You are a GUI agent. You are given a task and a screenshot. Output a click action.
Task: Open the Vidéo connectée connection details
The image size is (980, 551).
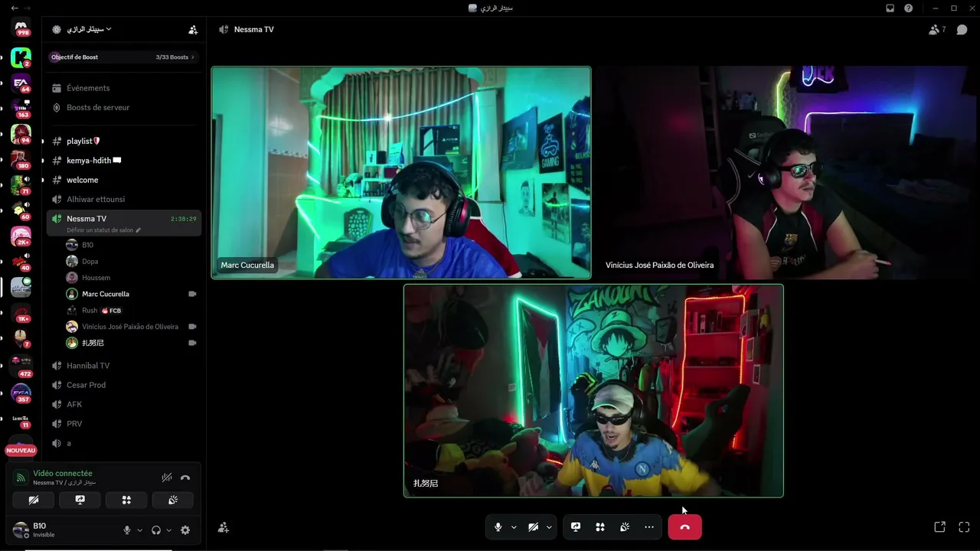click(63, 474)
